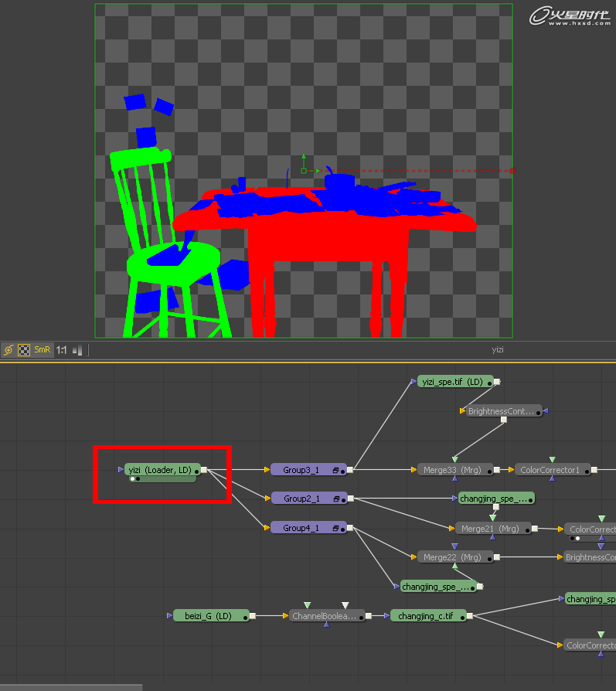616x691 pixels.
Task: Expand the Group3_1 node using its group icon
Action: click(335, 470)
